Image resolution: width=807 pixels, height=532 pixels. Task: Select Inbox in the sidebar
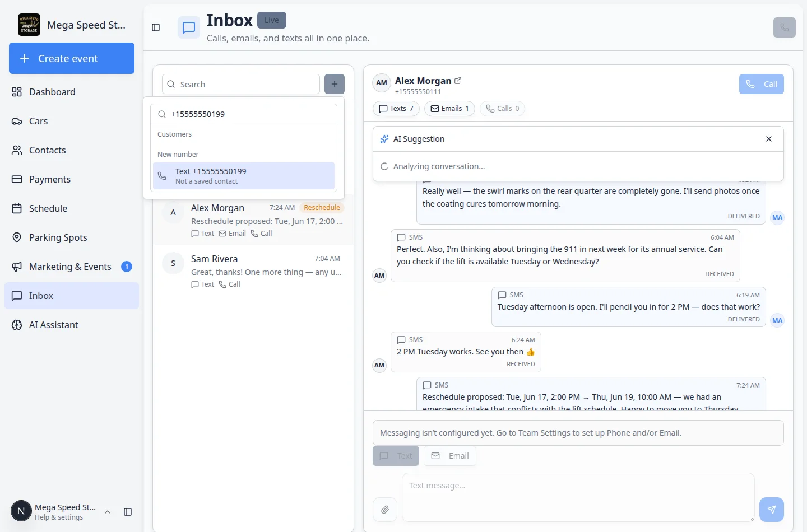(72, 296)
